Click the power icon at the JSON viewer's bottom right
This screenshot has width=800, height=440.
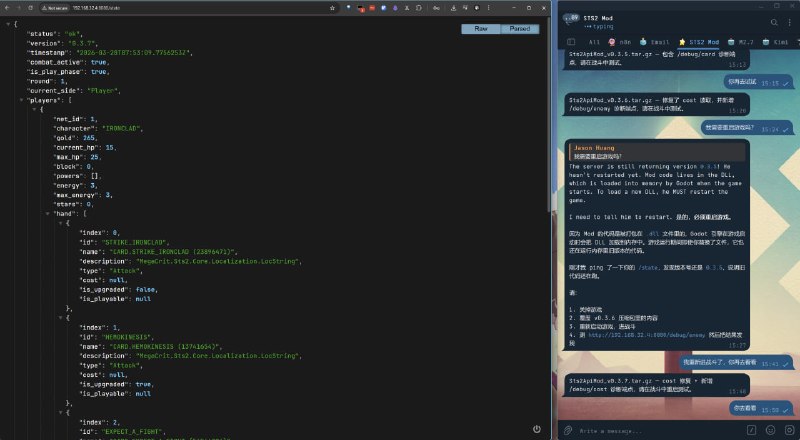tap(537, 429)
